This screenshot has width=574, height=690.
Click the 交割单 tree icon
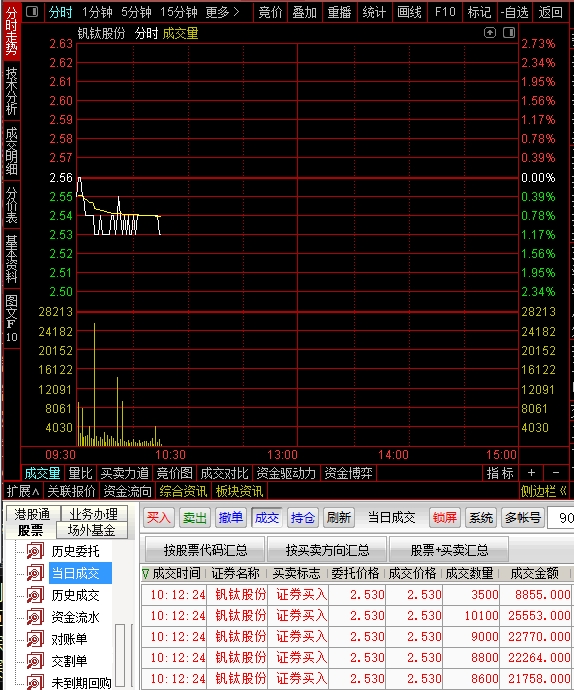(35, 661)
